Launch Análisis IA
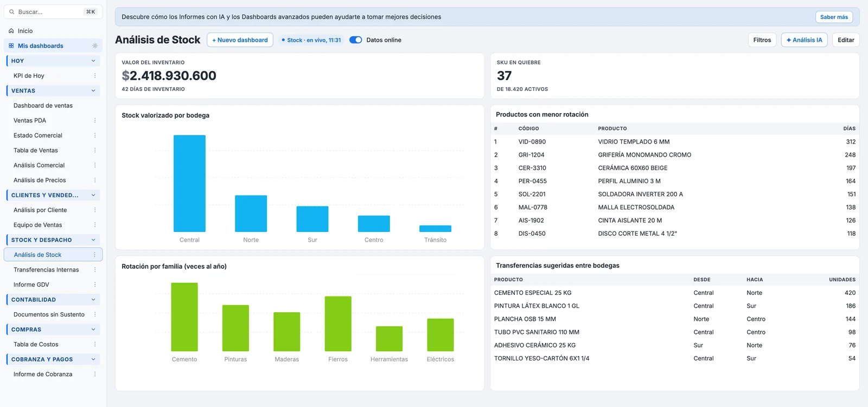The width and height of the screenshot is (868, 407). [x=804, y=40]
